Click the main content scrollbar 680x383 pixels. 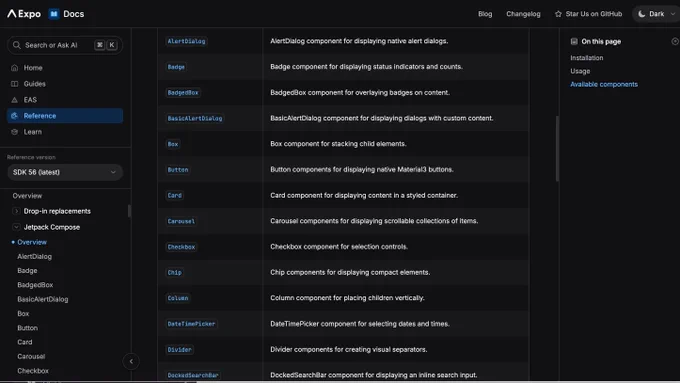[557, 148]
